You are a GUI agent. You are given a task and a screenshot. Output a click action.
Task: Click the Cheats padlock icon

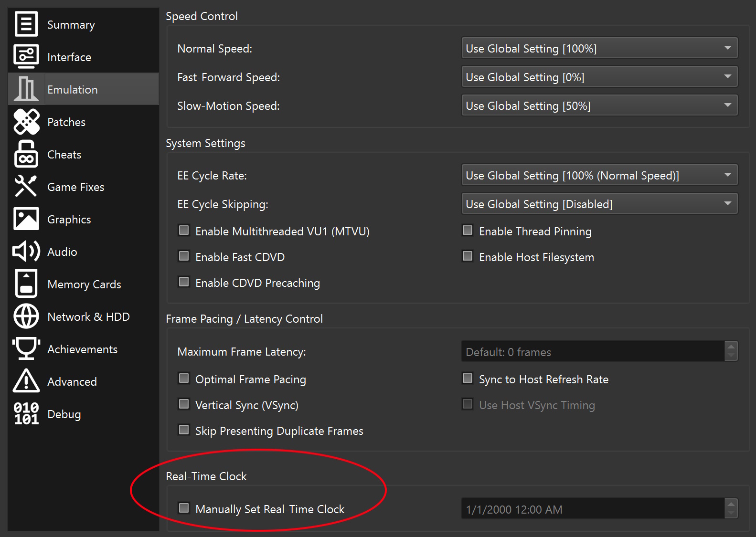26,154
